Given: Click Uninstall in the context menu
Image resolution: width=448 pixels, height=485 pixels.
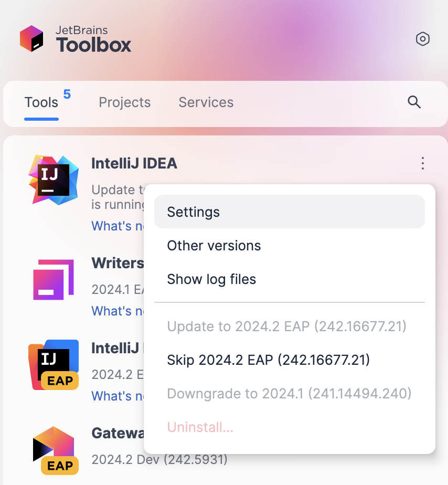Looking at the screenshot, I should pyautogui.click(x=200, y=427).
